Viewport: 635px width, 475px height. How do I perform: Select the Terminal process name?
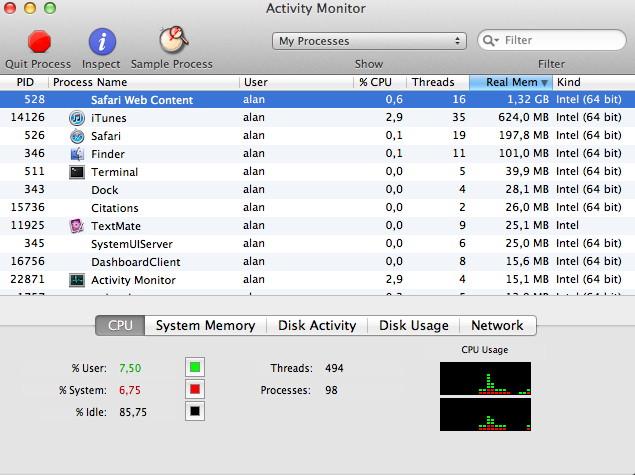tap(115, 172)
